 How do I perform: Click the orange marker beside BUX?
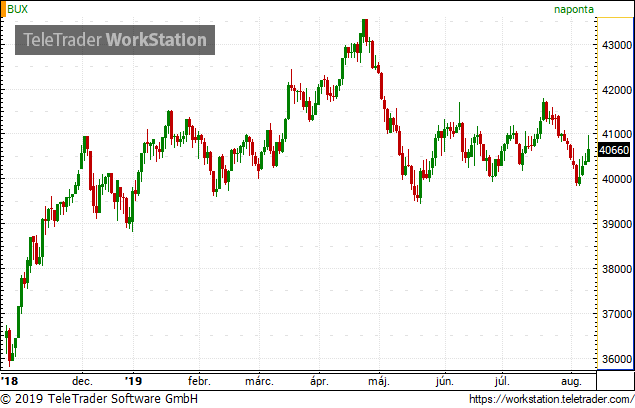coord(3,9)
